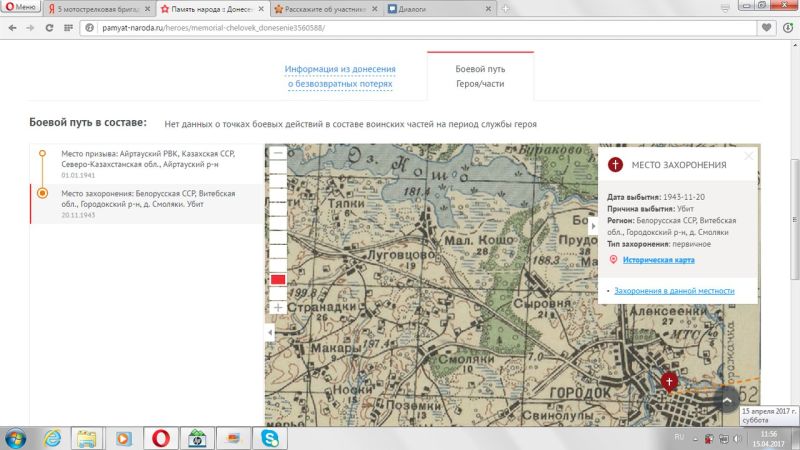This screenshot has height=450, width=800.
Task: Click the date 01.01.1941 under Место призыва
Action: 78,175
